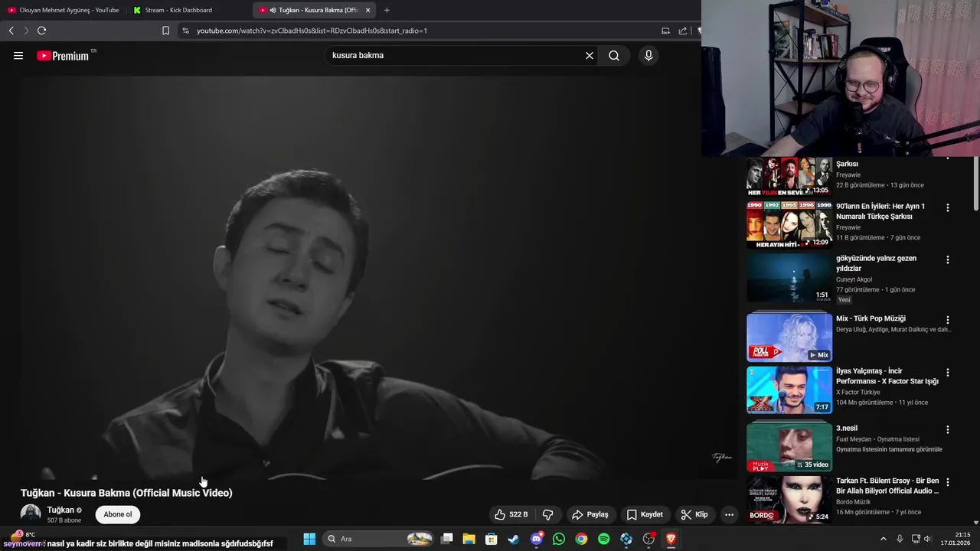Open options for 3.nesil playlist
This screenshot has height=551, width=980.
(x=947, y=429)
